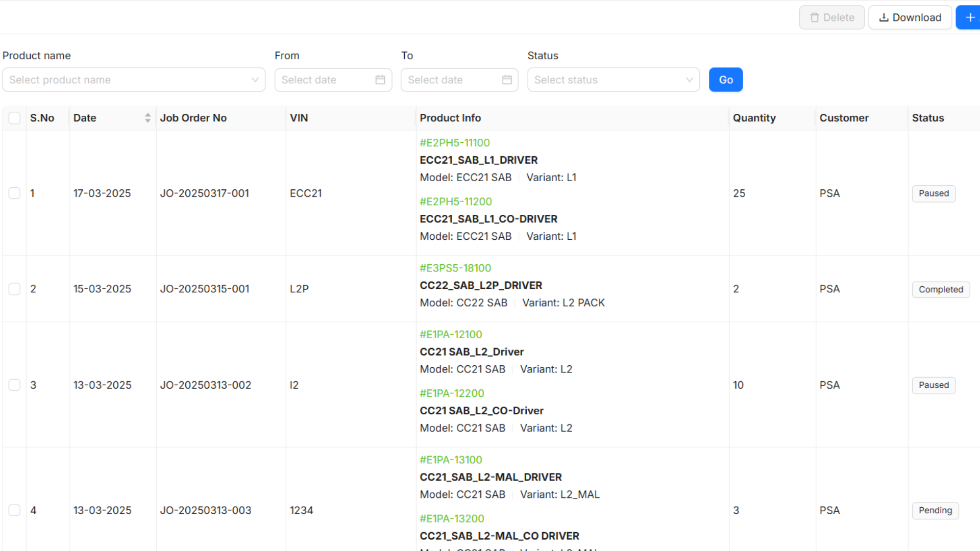980x551 pixels.
Task: Click the blue plus add button
Action: click(x=969, y=17)
